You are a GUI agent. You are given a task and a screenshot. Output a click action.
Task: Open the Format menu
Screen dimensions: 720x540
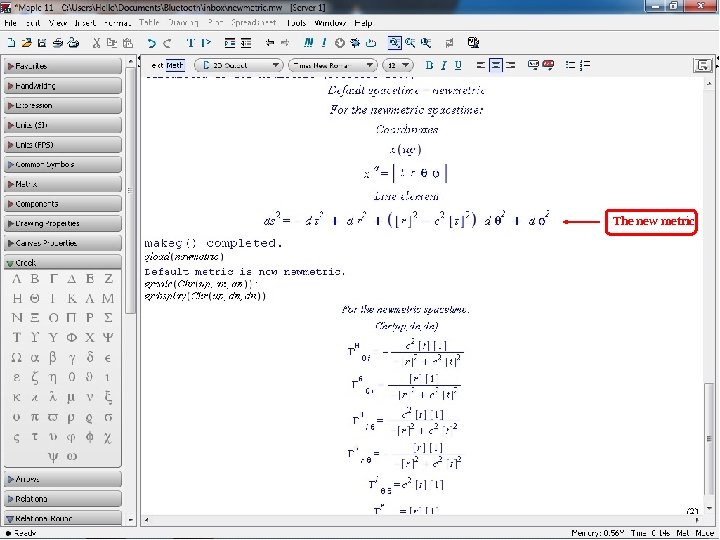click(x=117, y=23)
